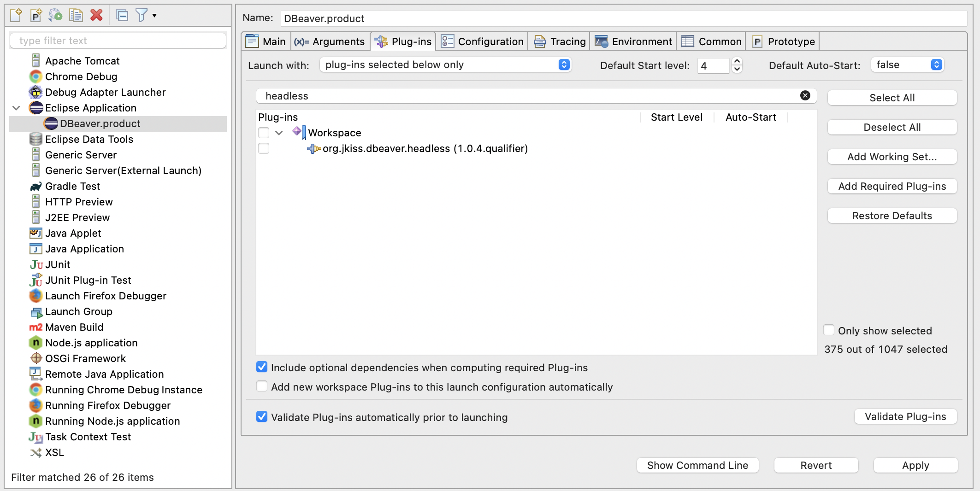Uncheck Validate Plug-ins automatically prior to launching
980x491 pixels.
pyautogui.click(x=262, y=417)
